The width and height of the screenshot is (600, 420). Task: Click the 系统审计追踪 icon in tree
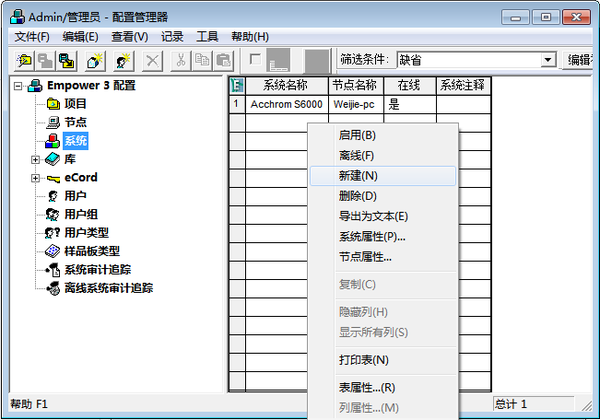[x=54, y=270]
